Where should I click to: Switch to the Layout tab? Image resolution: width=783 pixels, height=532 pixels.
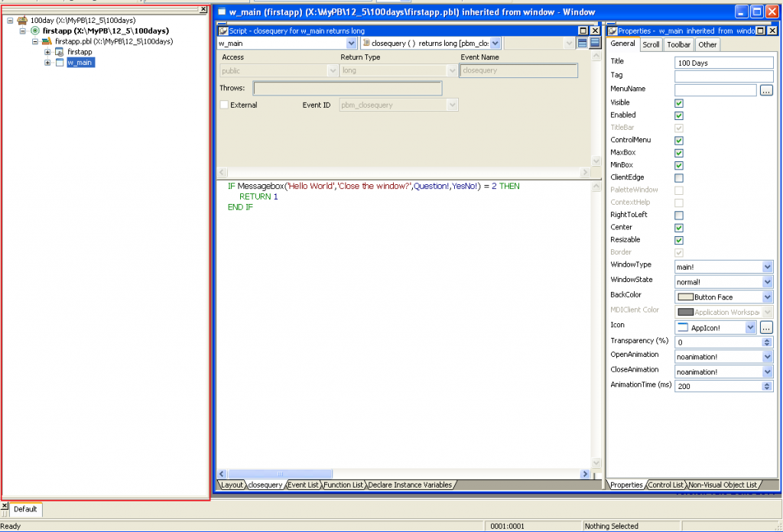(x=232, y=485)
